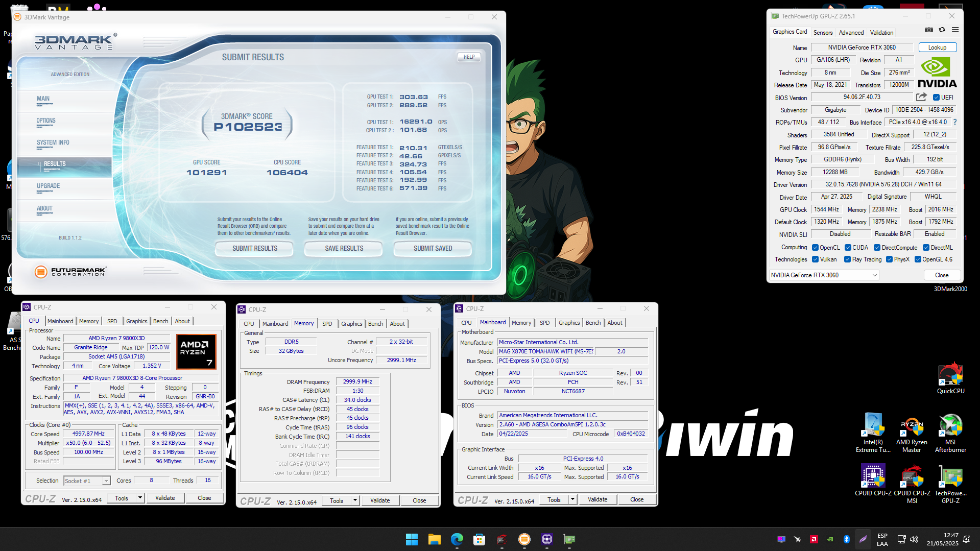Open the NVIDIA tray icon
Viewport: 980px width, 551px height.
point(830,539)
